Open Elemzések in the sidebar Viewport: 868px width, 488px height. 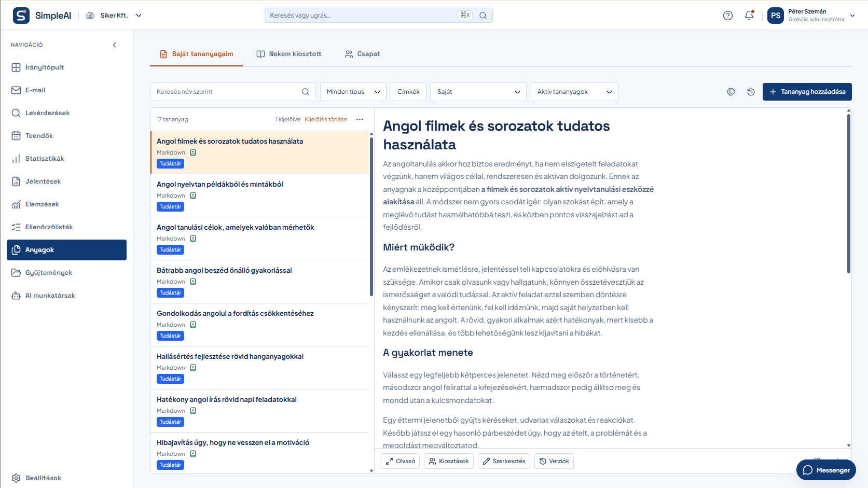pos(66,204)
